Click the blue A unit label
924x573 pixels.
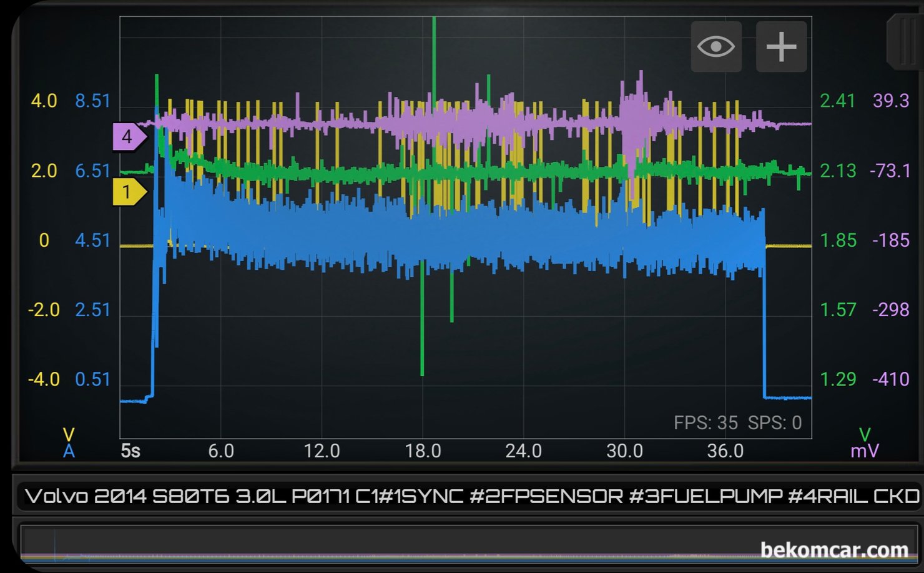pyautogui.click(x=69, y=451)
